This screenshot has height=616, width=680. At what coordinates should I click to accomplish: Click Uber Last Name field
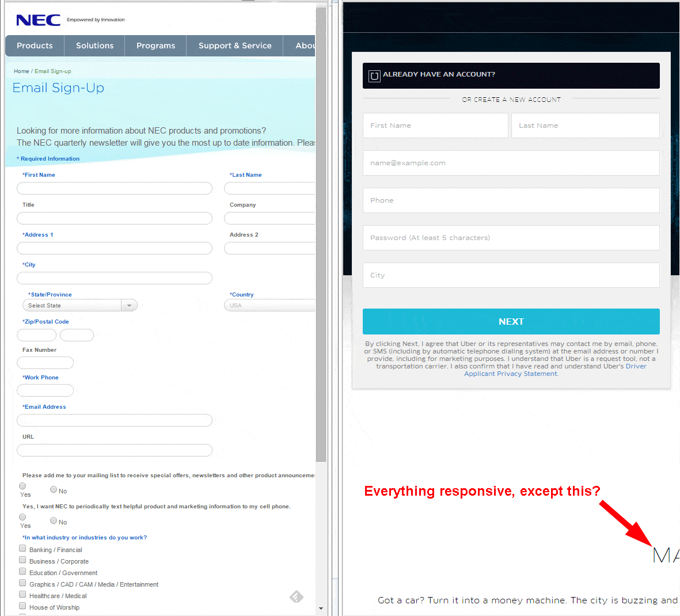[586, 126]
